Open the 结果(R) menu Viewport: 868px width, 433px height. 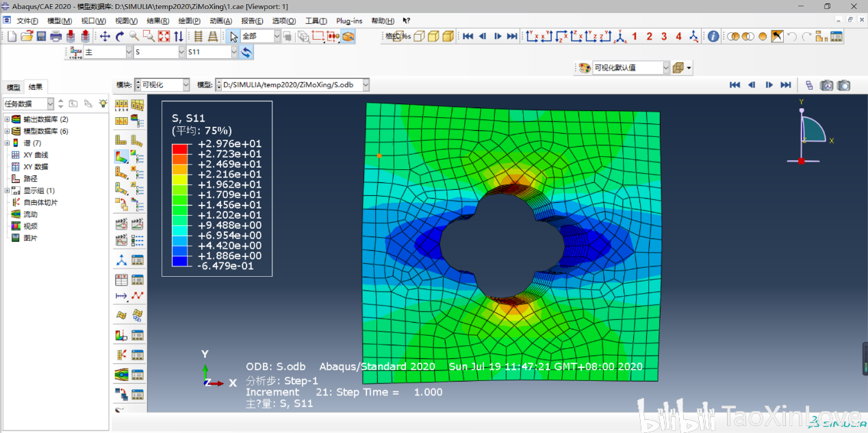pyautogui.click(x=158, y=21)
